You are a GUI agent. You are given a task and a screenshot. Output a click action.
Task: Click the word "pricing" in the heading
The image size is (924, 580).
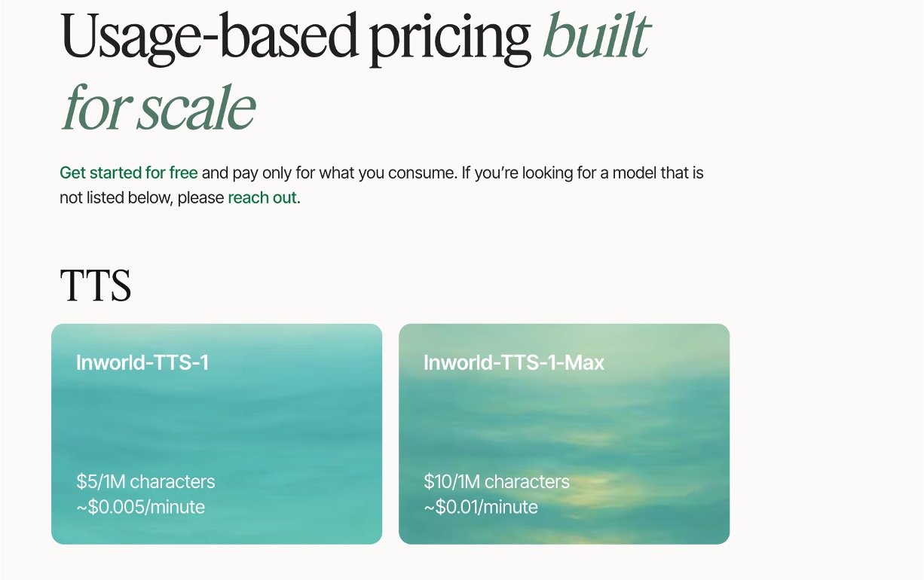pos(449,38)
